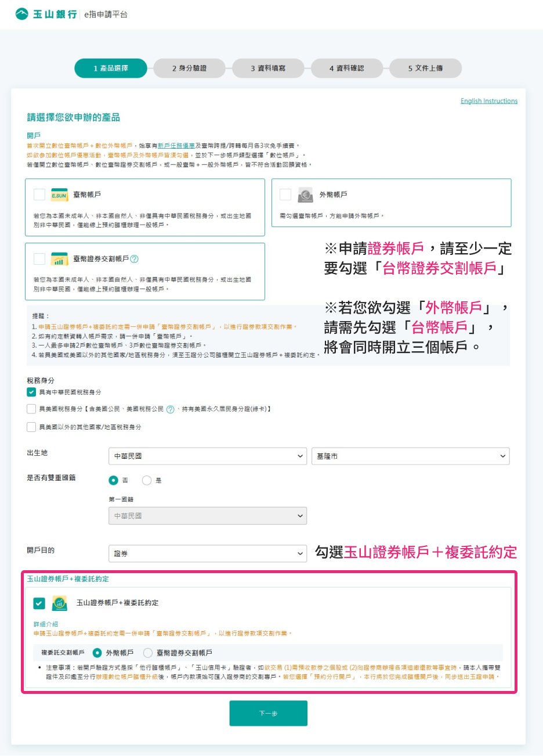The image size is (543, 756).
Task: Tick the 臺幣帳戶 checkbox
Action: tap(39, 195)
